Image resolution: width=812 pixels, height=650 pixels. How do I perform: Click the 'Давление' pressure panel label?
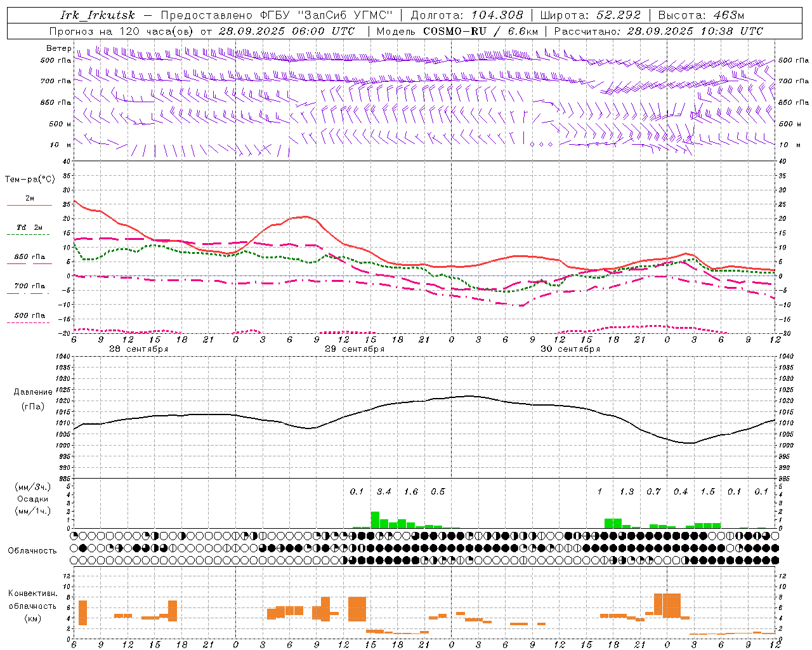tap(33, 392)
